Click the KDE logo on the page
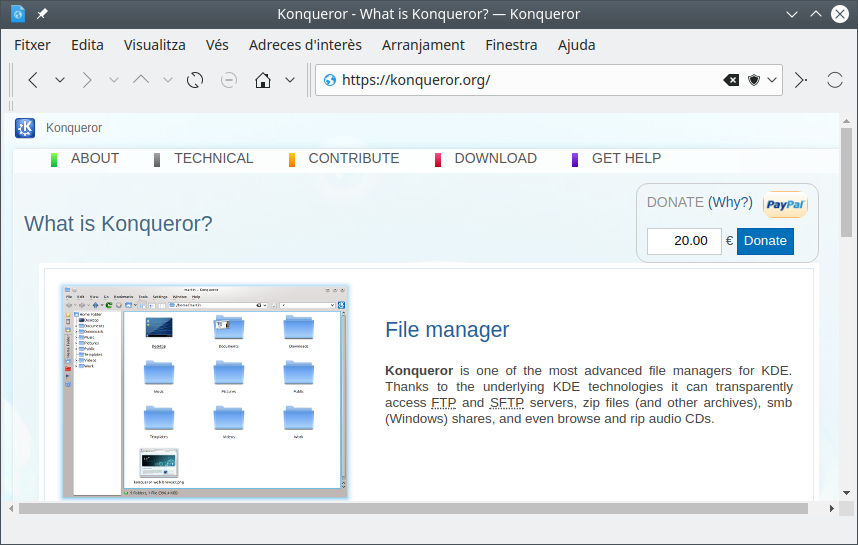This screenshot has height=545, width=858. coord(25,128)
